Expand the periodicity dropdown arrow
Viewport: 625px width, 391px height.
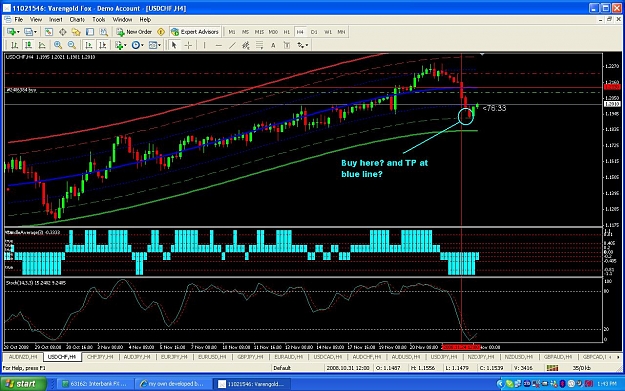[142, 45]
